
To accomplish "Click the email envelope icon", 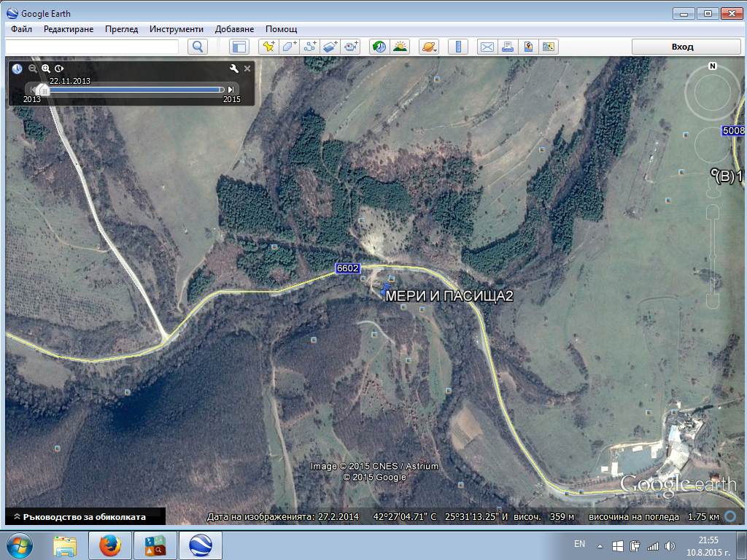I will point(487,47).
